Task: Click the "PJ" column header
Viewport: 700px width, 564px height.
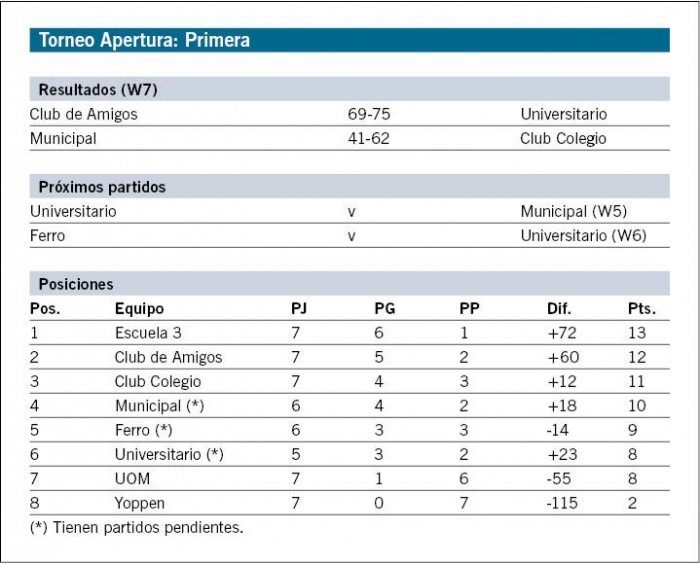Action: coord(298,309)
